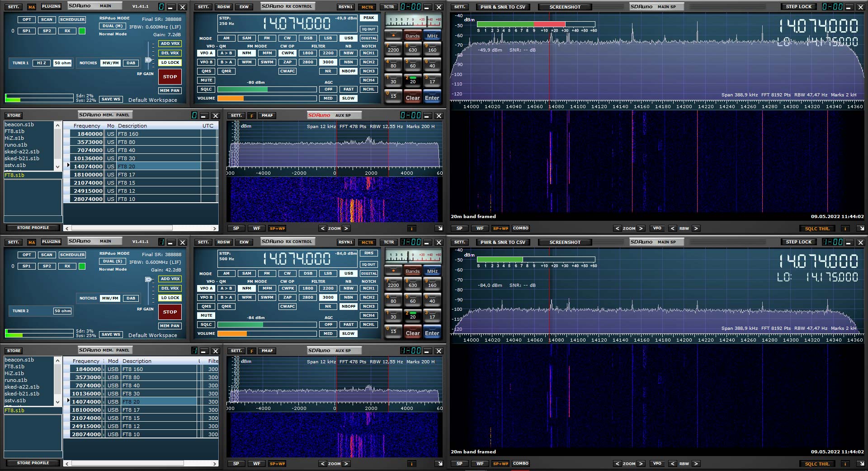Click the orange MA button in instance 0 Main
Image resolution: width=868 pixels, height=471 pixels.
31,7
